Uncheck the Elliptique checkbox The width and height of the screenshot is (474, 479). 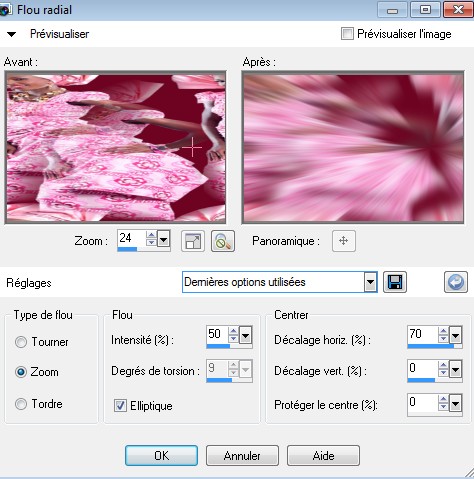click(x=120, y=406)
